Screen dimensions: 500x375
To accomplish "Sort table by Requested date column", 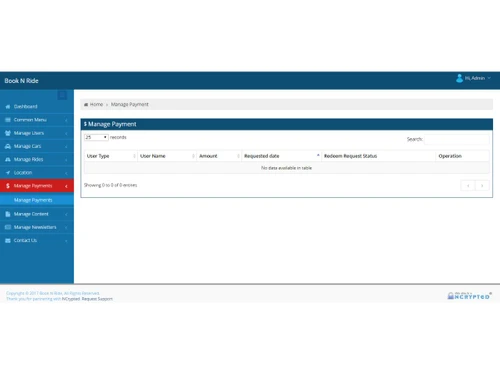I will coord(281,156).
